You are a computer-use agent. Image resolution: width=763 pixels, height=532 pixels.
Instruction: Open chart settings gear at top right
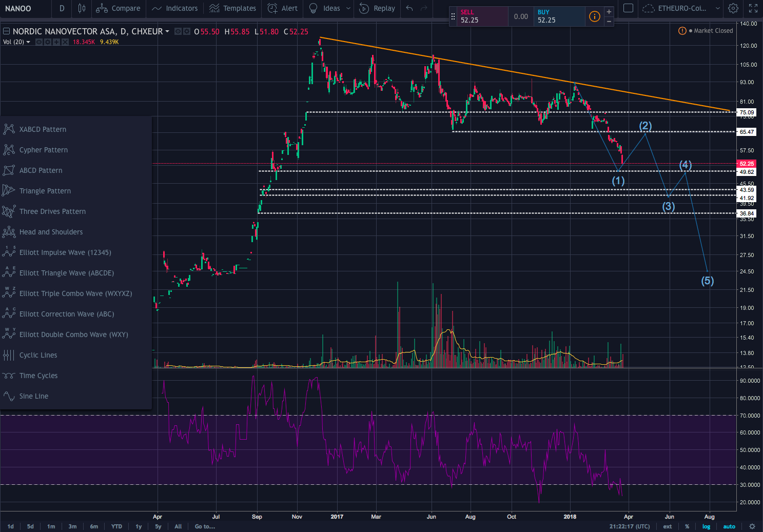(x=733, y=8)
